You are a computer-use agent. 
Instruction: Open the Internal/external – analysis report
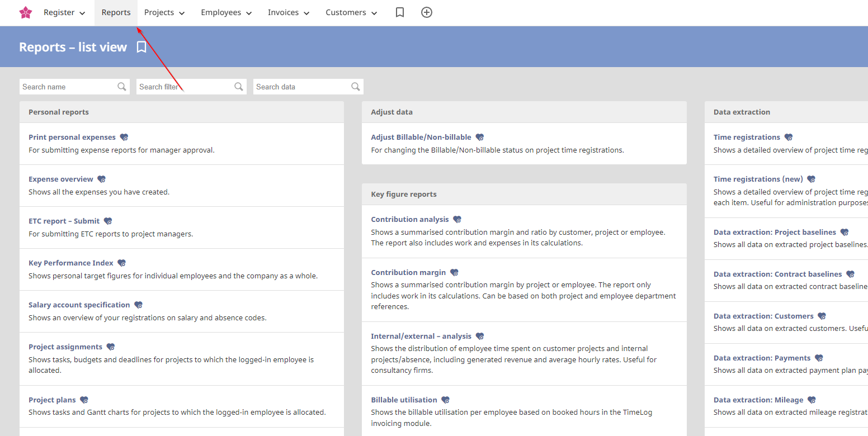tap(421, 336)
